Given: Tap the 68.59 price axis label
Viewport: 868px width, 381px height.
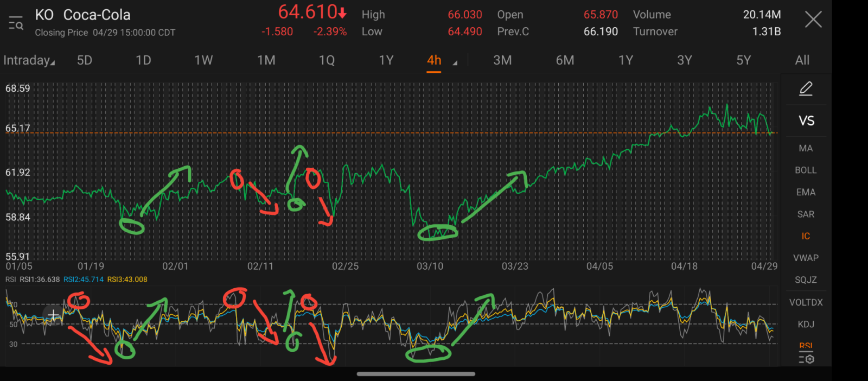Looking at the screenshot, I should (18, 88).
